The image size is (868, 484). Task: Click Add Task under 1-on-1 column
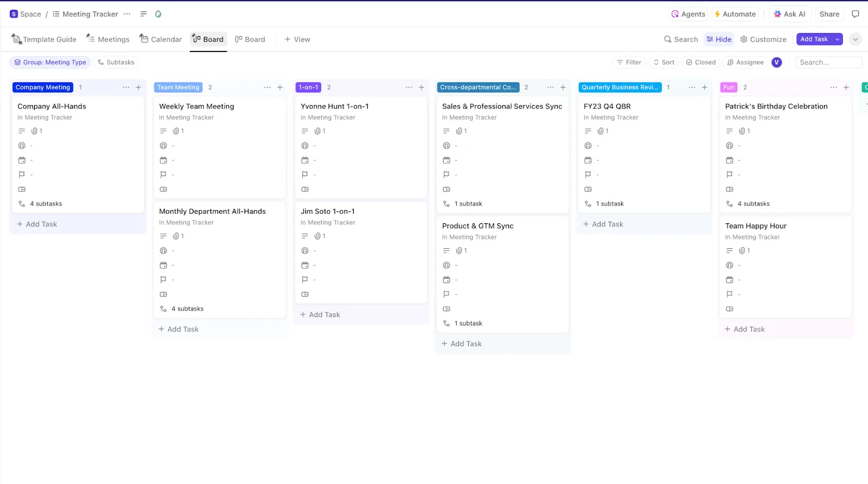pyautogui.click(x=320, y=315)
